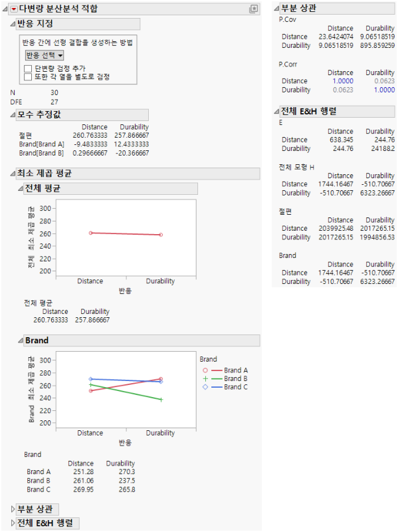
Task: Click the red line in 전체 평균 plot
Action: coord(126,234)
